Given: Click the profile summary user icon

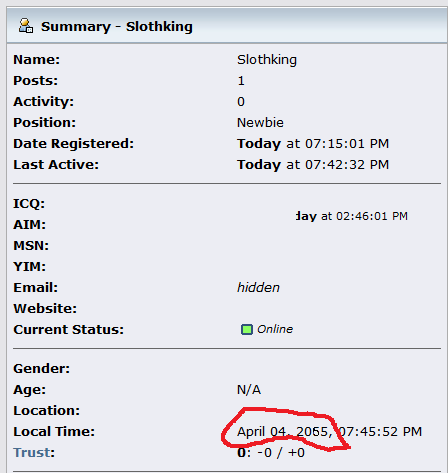Looking at the screenshot, I should tap(26, 26).
